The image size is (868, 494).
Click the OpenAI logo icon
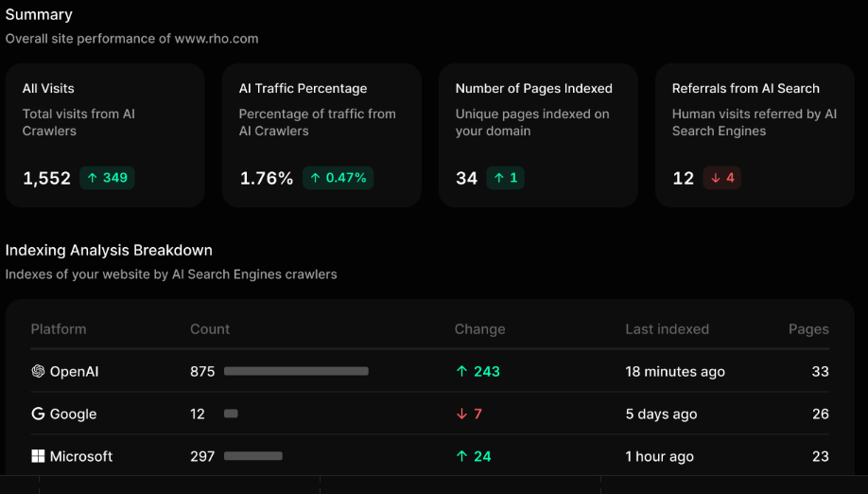38,371
